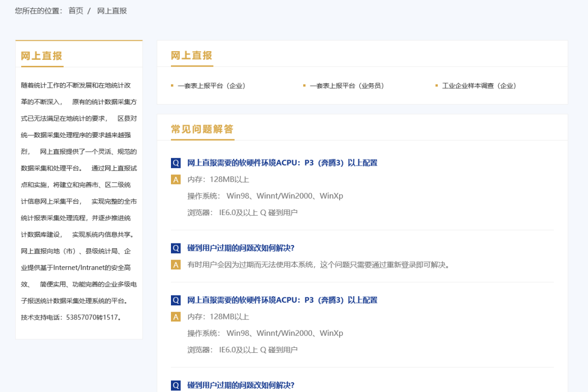Open 一套表上报平台（企业）

pos(212,85)
